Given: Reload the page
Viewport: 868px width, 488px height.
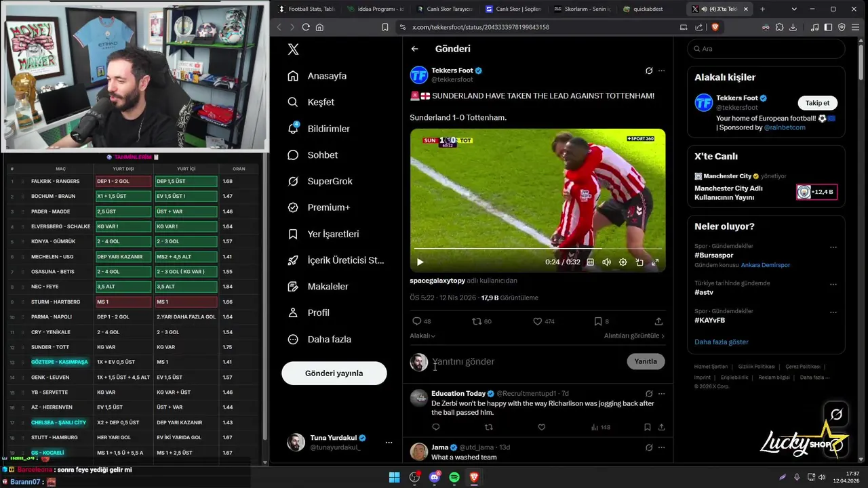Looking at the screenshot, I should click(x=306, y=27).
